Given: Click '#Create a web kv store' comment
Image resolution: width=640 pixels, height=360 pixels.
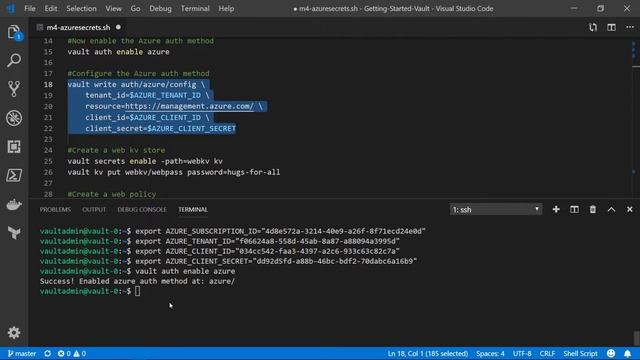Looking at the screenshot, I should point(116,150).
